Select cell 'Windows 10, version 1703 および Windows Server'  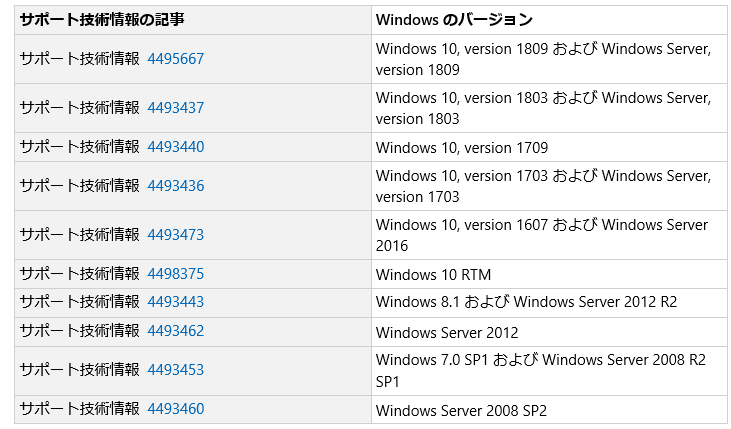[549, 186]
